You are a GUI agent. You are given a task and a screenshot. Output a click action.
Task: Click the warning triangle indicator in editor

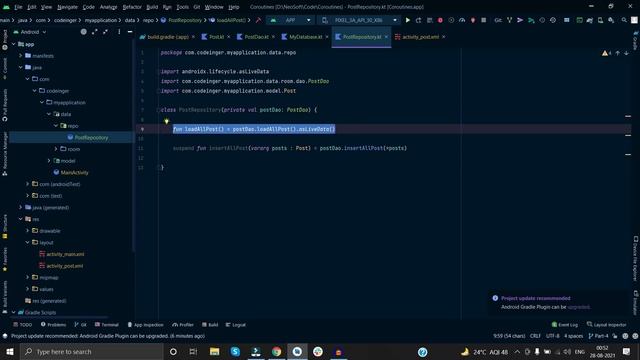coord(604,53)
